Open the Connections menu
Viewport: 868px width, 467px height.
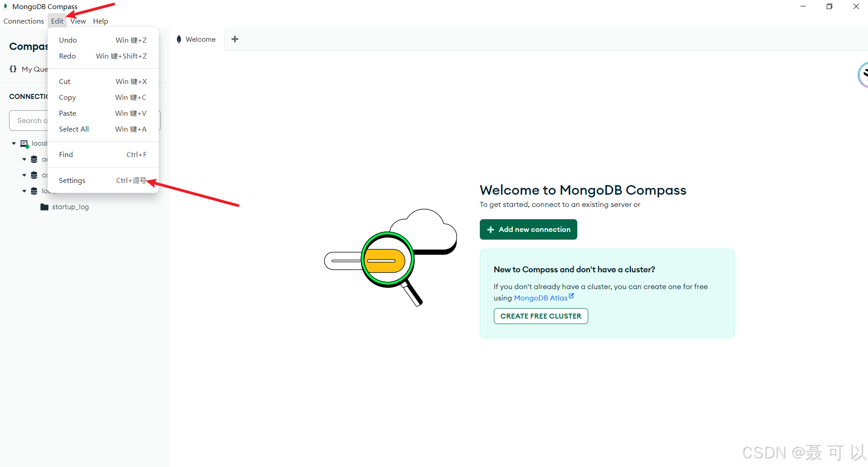coord(24,21)
